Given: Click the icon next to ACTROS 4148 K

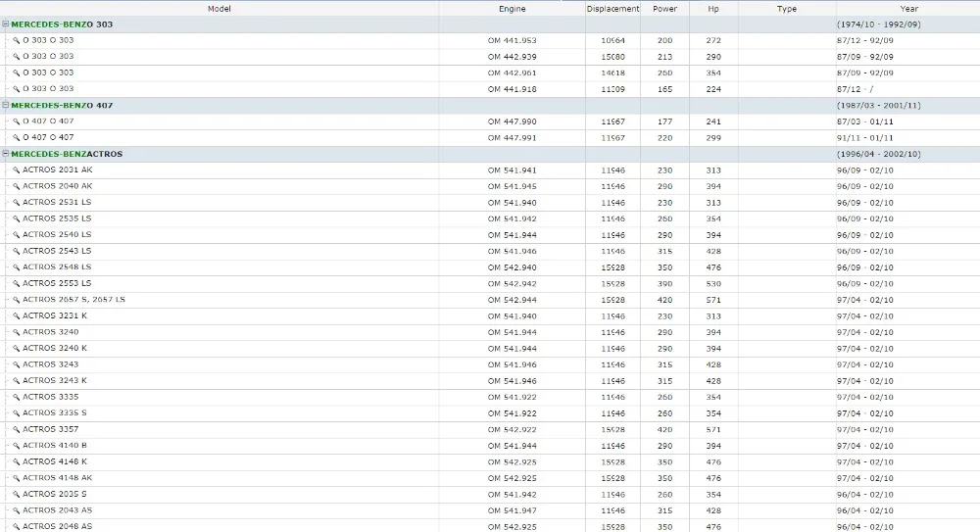Looking at the screenshot, I should [x=17, y=462].
